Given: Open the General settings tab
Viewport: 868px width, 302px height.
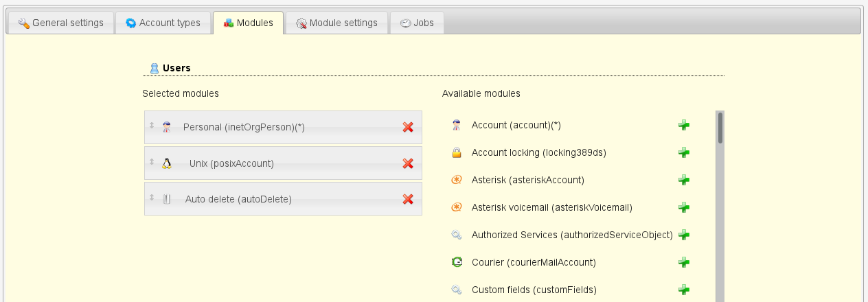Looking at the screenshot, I should (x=60, y=23).
